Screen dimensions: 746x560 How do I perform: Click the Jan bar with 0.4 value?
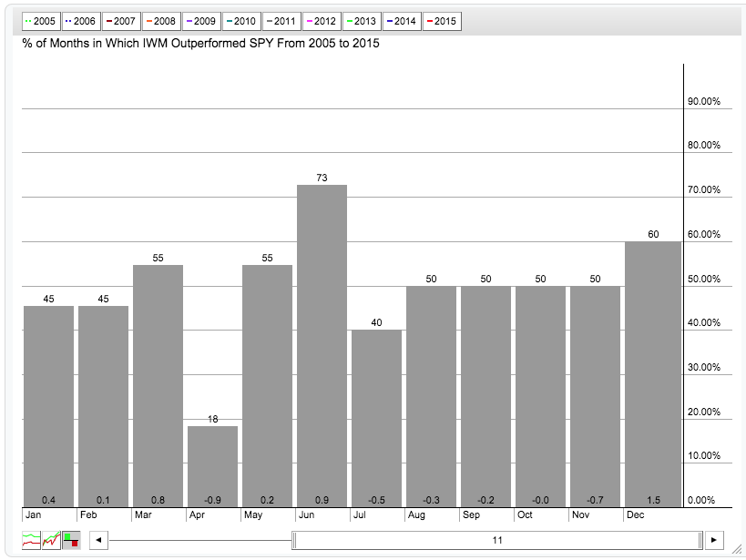(48, 407)
